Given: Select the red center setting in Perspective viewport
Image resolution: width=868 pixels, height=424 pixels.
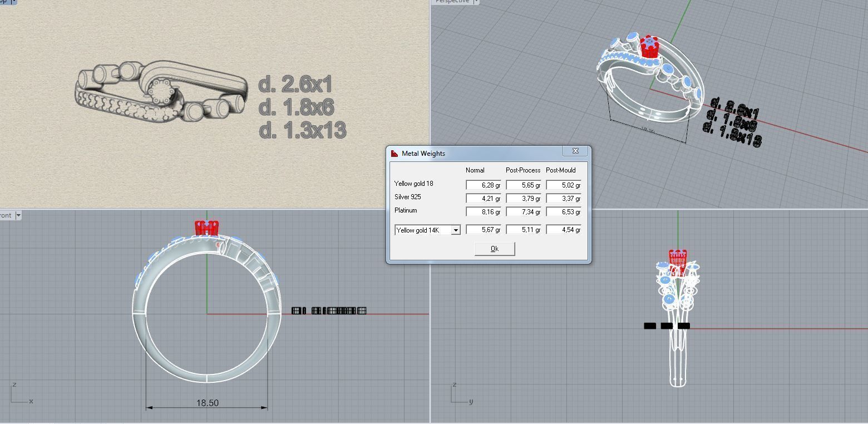Looking at the screenshot, I should (649, 47).
